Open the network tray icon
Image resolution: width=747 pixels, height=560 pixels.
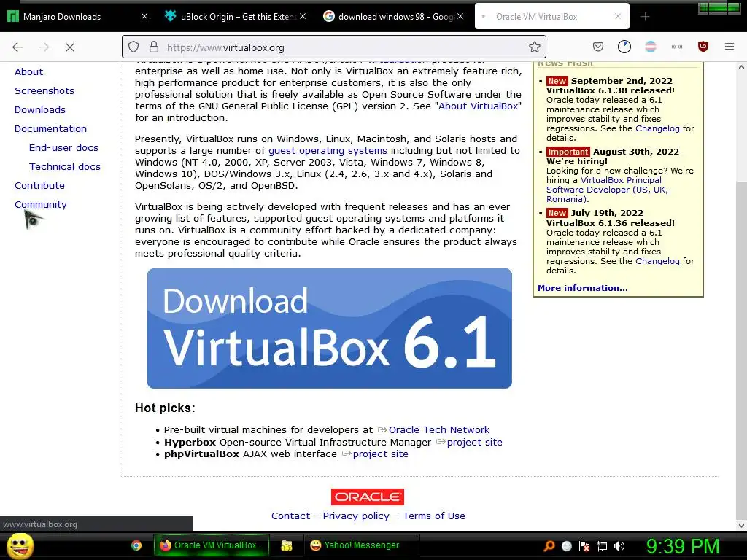click(602, 546)
